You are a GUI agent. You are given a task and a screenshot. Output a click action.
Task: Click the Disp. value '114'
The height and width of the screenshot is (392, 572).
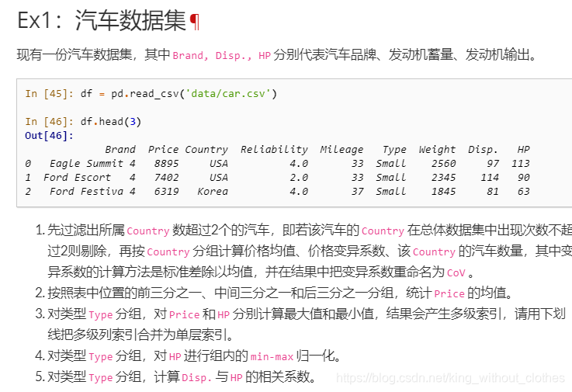[x=490, y=178]
